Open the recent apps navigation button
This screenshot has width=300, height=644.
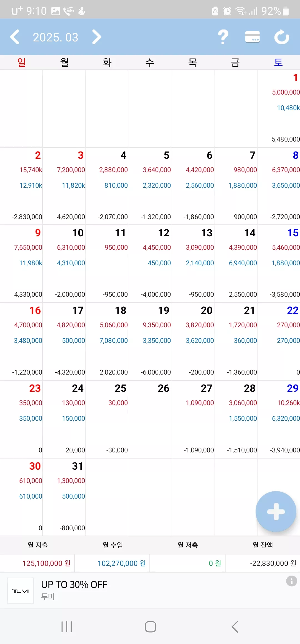click(67, 627)
